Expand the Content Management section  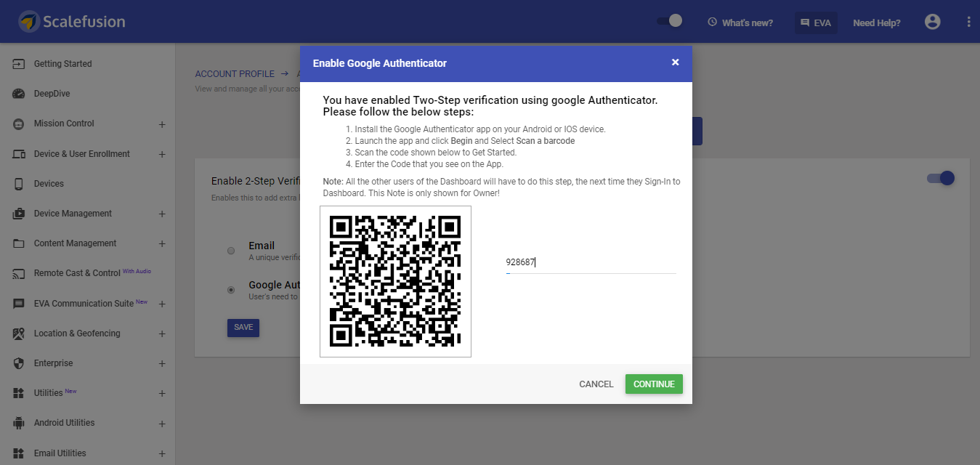coord(162,243)
